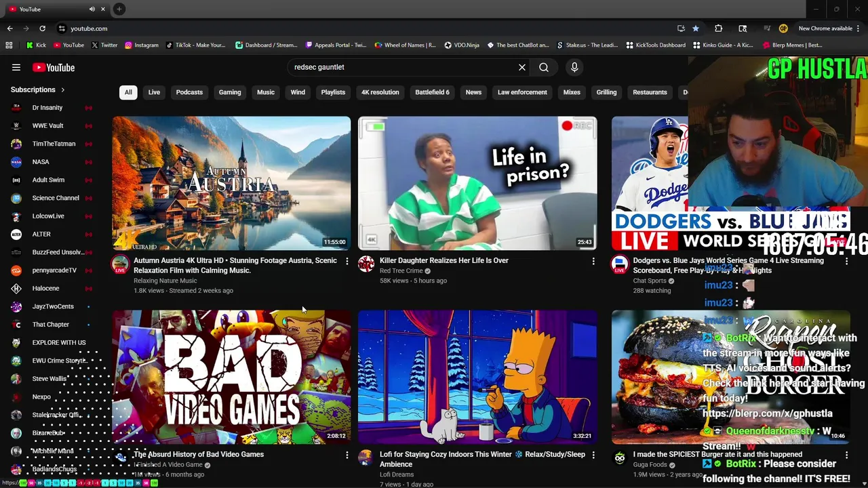Select the Live filter chip

click(x=154, y=92)
